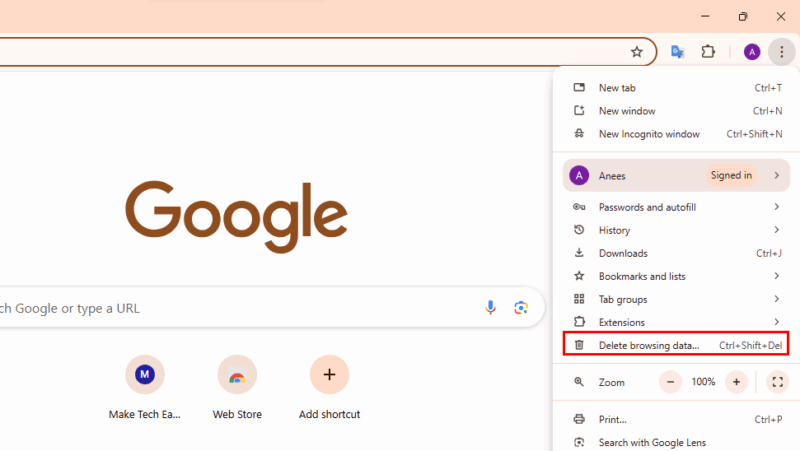
Task: Choose Downloads from the menu
Action: coord(623,253)
